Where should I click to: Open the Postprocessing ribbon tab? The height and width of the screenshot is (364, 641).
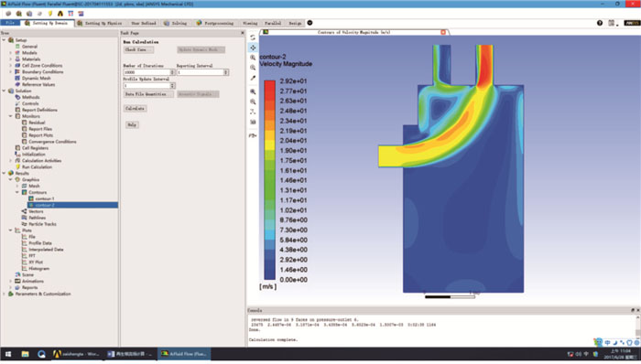[x=215, y=23]
